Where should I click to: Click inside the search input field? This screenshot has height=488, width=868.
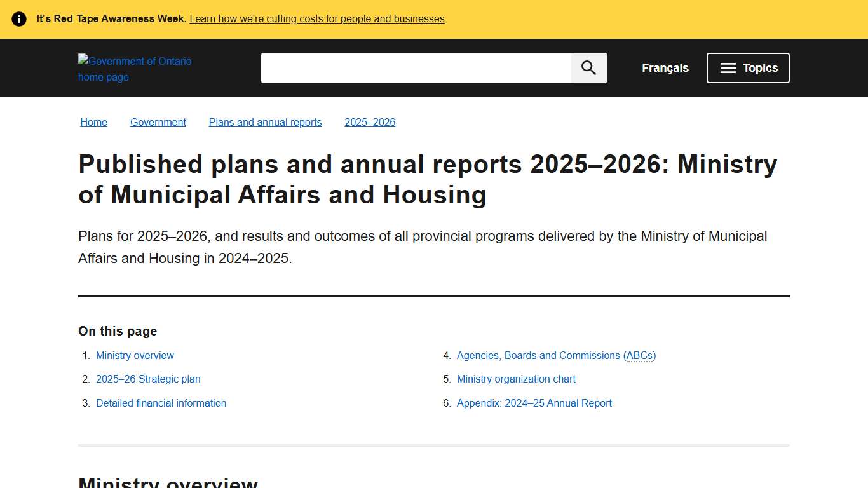[x=413, y=67]
